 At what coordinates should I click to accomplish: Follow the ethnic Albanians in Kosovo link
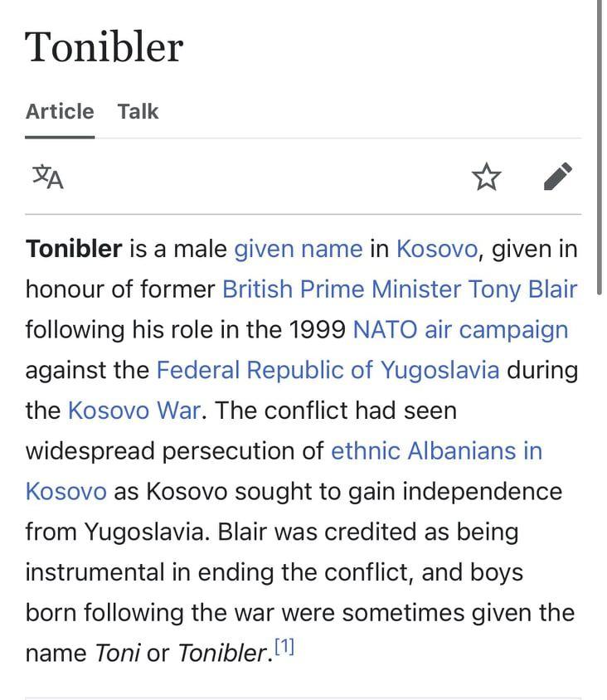click(x=436, y=451)
